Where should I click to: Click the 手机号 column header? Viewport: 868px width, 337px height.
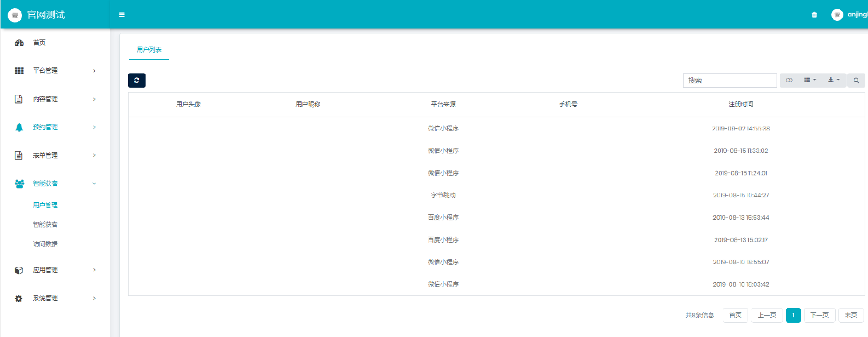568,104
